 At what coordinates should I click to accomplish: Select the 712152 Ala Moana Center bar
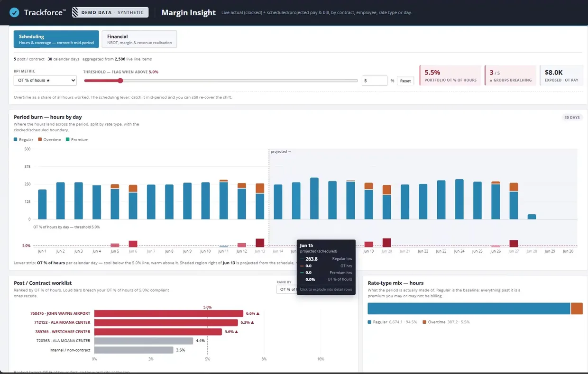166,322
